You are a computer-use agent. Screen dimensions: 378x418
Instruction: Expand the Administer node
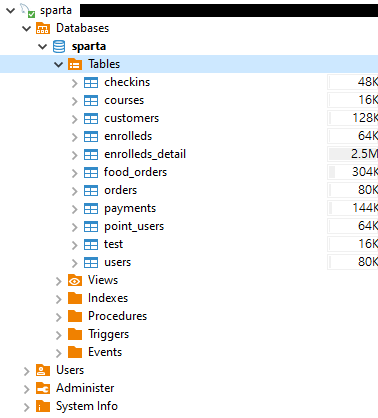point(27,389)
